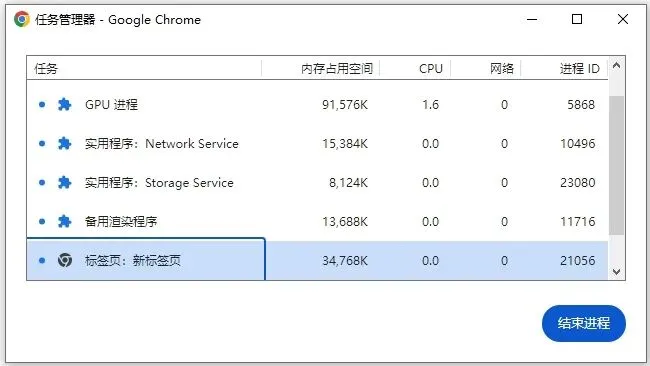Click the Chrome icon of 新标签页 row
The width and height of the screenshot is (650, 366).
(65, 260)
